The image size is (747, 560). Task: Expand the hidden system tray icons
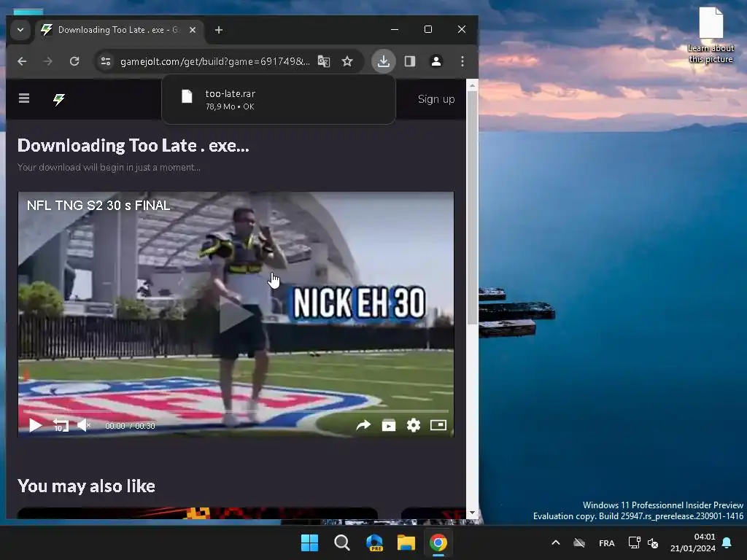(x=555, y=542)
